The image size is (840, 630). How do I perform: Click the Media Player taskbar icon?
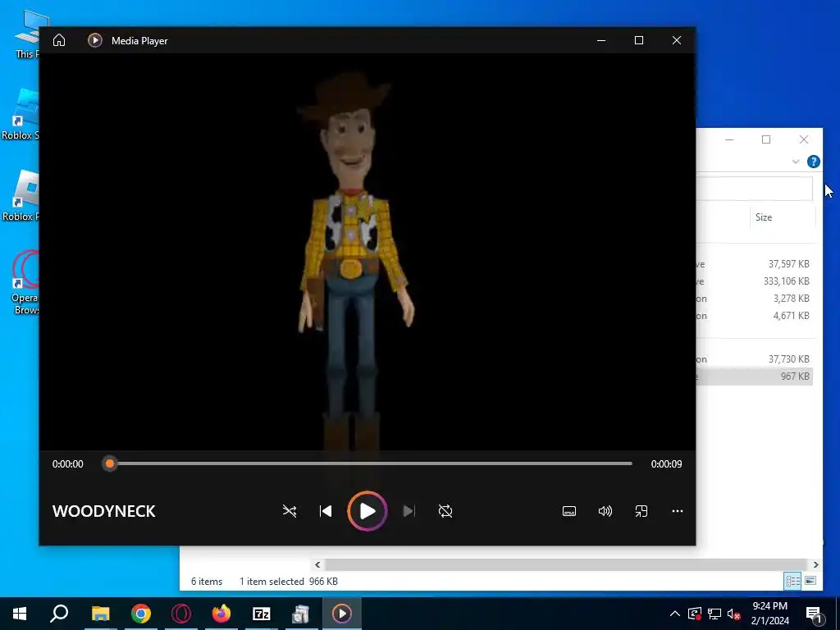[342, 614]
